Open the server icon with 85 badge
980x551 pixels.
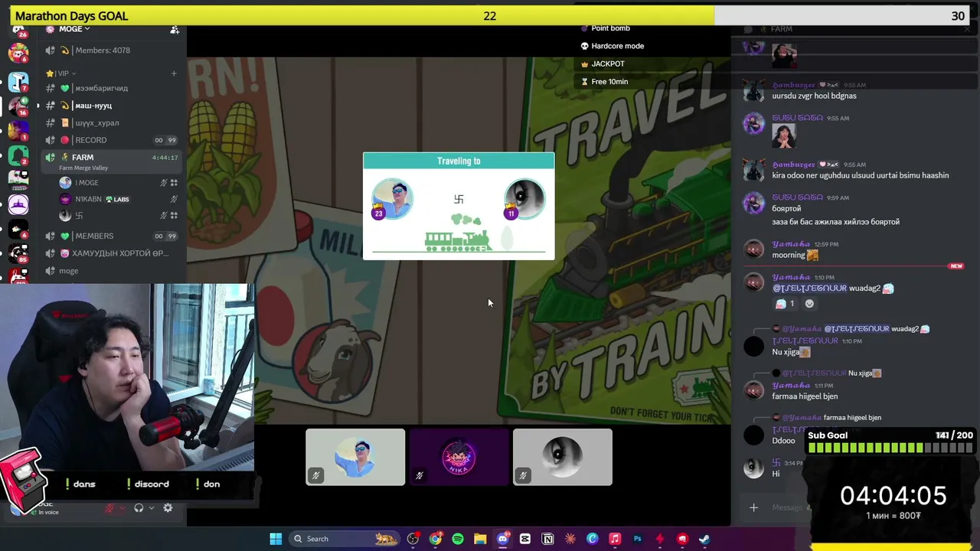[18, 254]
